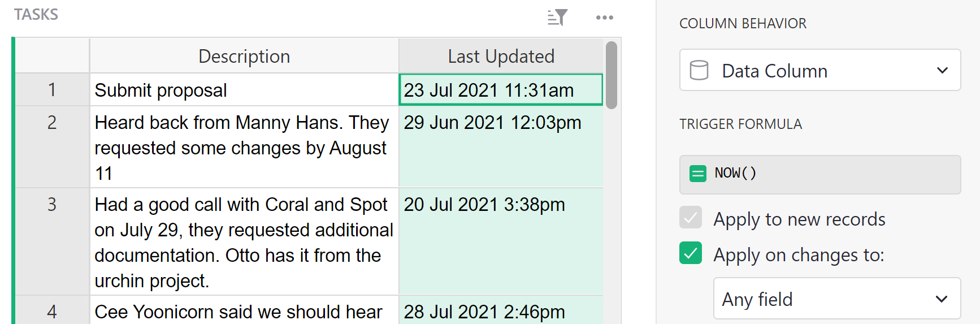The image size is (980, 324).
Task: Click the Heard back from Manny Hans cell
Action: (x=244, y=147)
